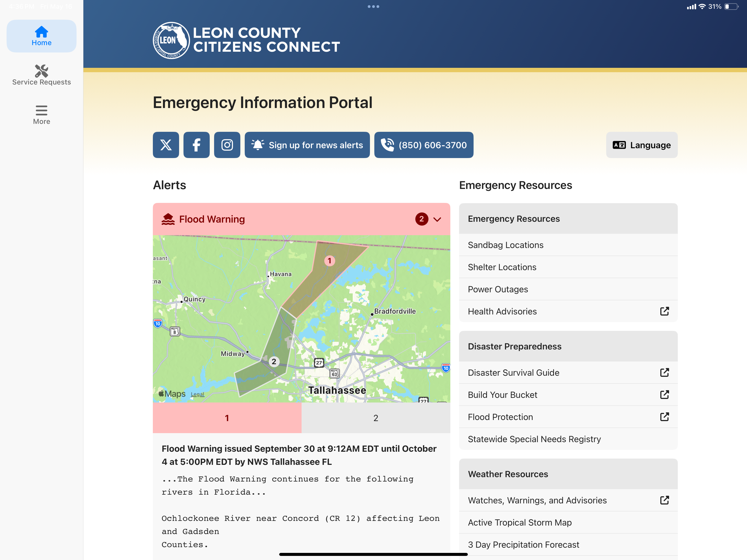The height and width of the screenshot is (560, 747).
Task: Click the Apple Maps logo
Action: tap(172, 393)
